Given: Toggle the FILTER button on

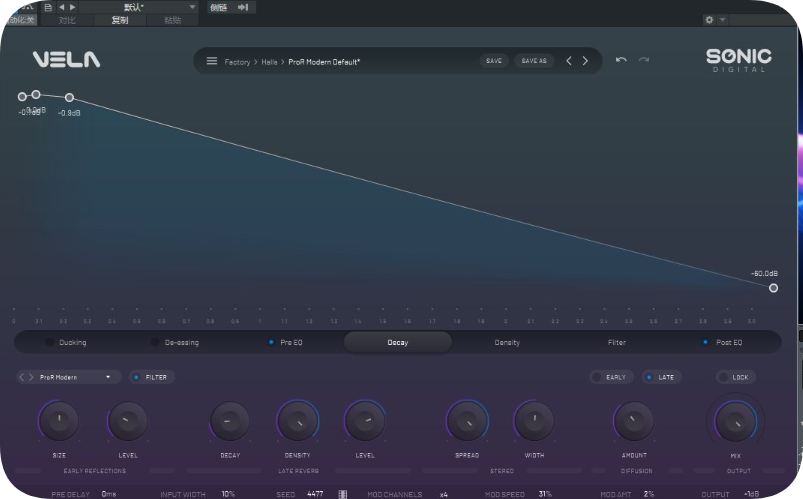Looking at the screenshot, I should click(152, 377).
